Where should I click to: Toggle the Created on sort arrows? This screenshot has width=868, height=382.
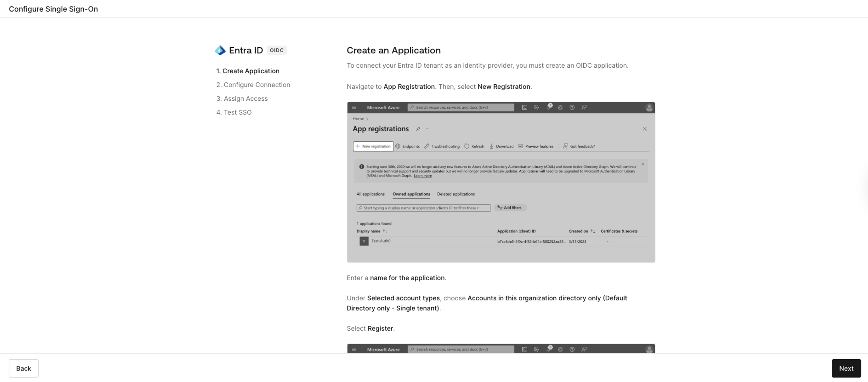click(592, 231)
